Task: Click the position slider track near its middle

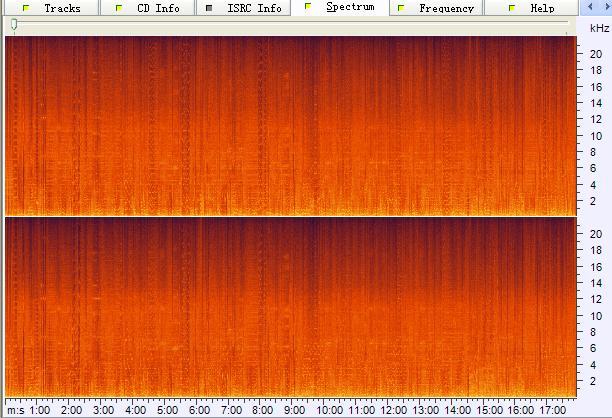Action: coord(290,23)
